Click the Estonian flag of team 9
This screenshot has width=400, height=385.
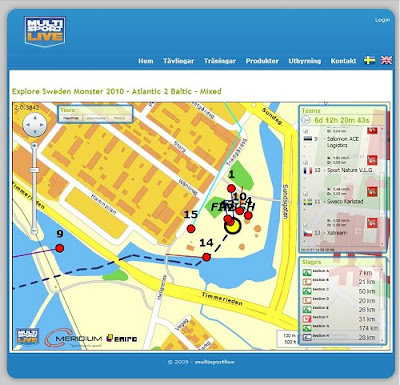click(x=307, y=139)
